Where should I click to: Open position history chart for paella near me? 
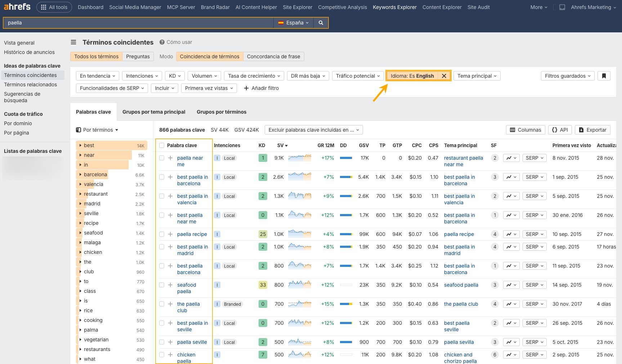point(511,158)
